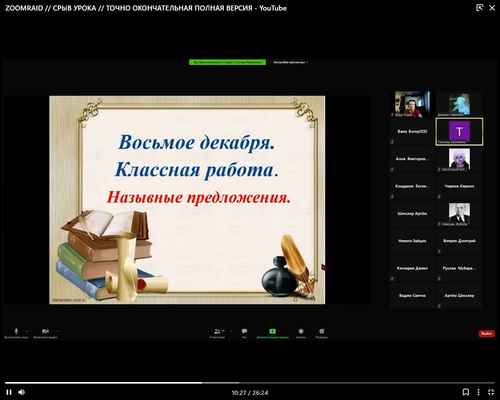500x400 pixels.
Task: Expand the arrow next to participants
Action: [231, 331]
